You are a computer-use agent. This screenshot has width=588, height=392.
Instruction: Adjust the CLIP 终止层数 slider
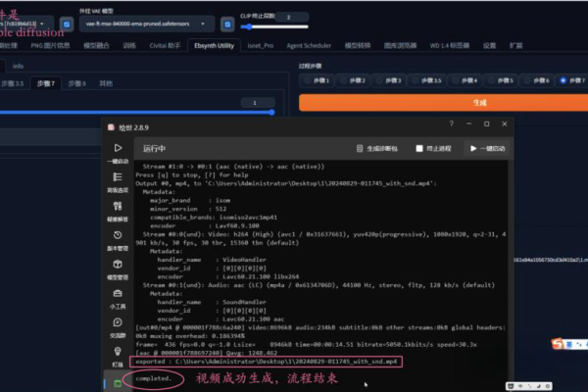pos(274,26)
